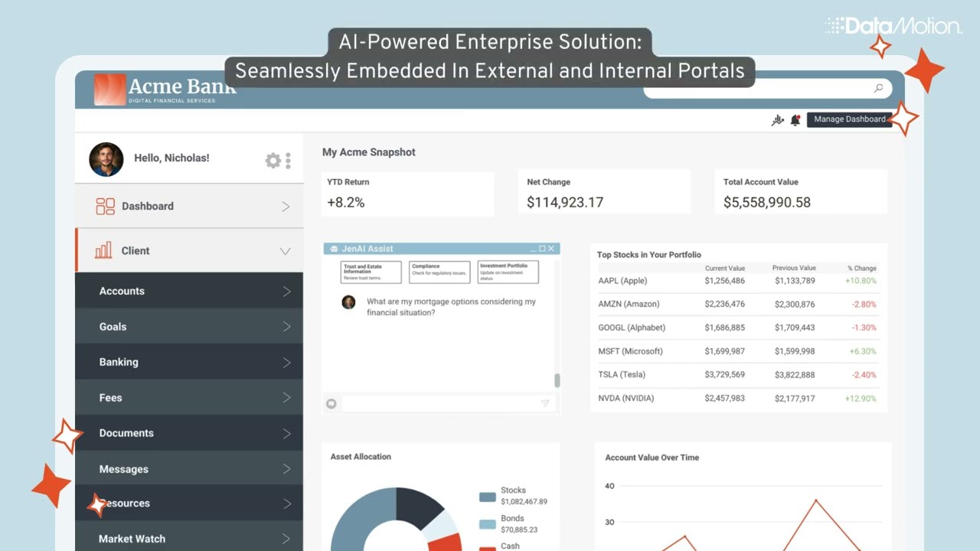Click the user avatar next to mortgage question

coord(348,302)
